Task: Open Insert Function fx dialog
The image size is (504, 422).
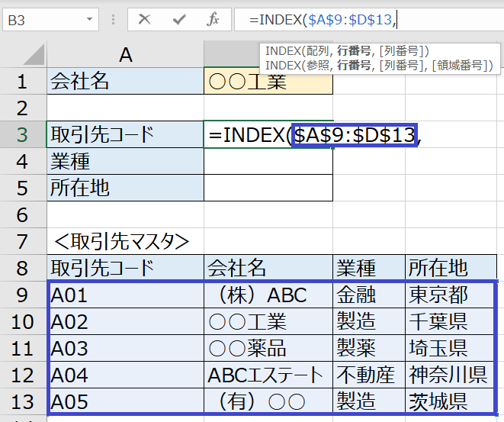Action: click(213, 19)
